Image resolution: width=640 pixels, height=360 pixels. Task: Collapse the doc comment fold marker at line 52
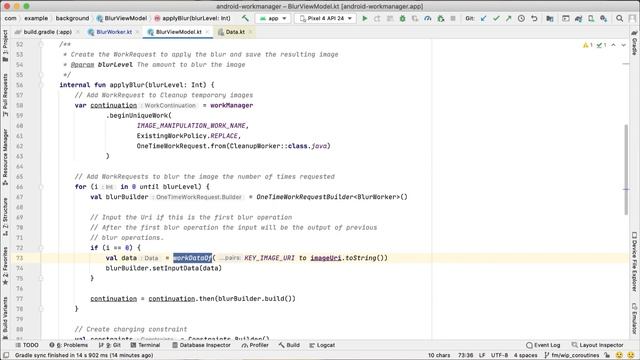[x=41, y=44]
